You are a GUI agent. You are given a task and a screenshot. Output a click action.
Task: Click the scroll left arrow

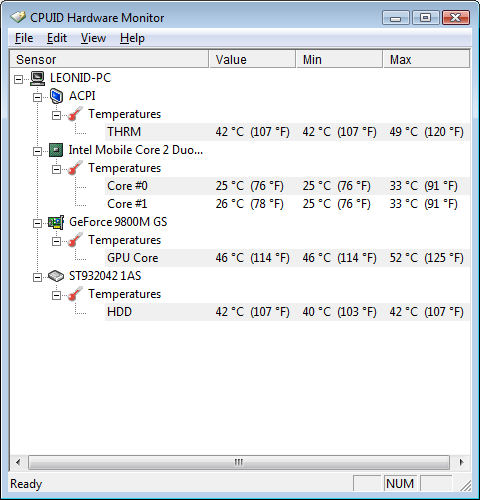coord(18,462)
